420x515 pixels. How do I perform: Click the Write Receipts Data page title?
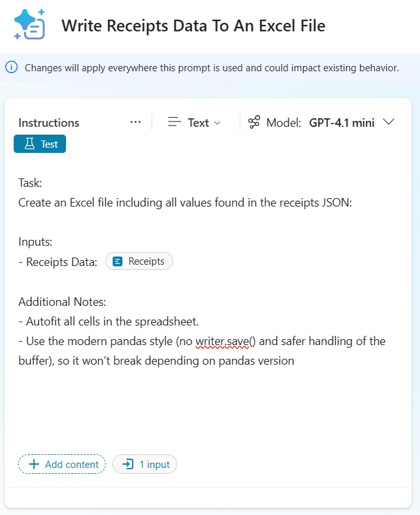coord(193,26)
